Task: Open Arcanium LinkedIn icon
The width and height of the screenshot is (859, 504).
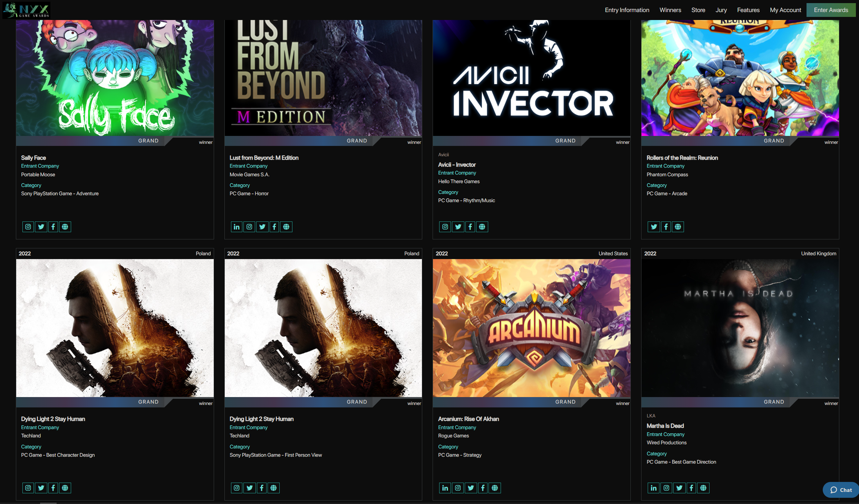Action: click(x=445, y=488)
